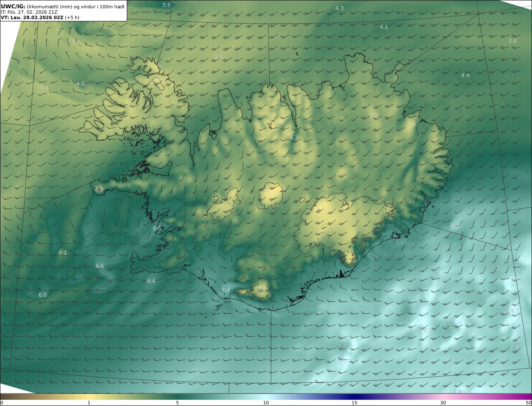Click the colorbar tick label '1'

coord(89,403)
